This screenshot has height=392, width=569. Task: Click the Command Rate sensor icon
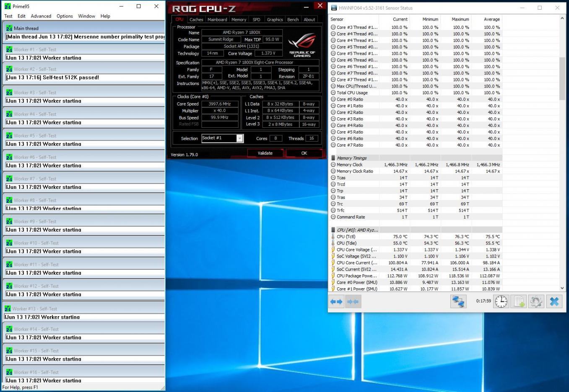(333, 217)
